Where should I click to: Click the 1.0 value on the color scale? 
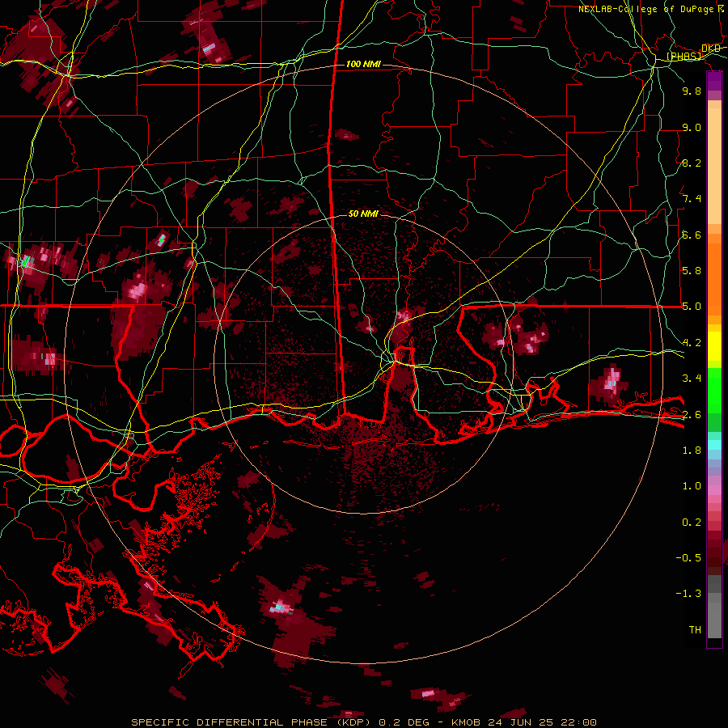(692, 486)
